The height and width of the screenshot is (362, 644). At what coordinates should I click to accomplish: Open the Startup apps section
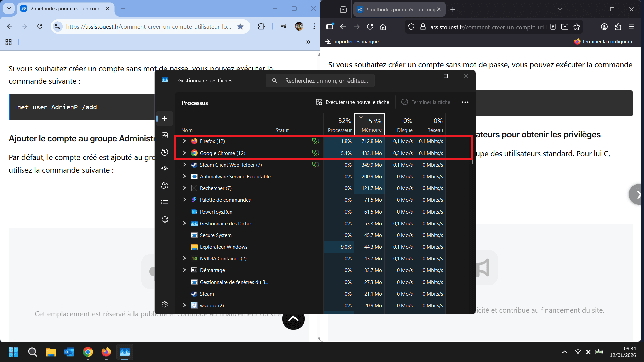[x=165, y=169]
